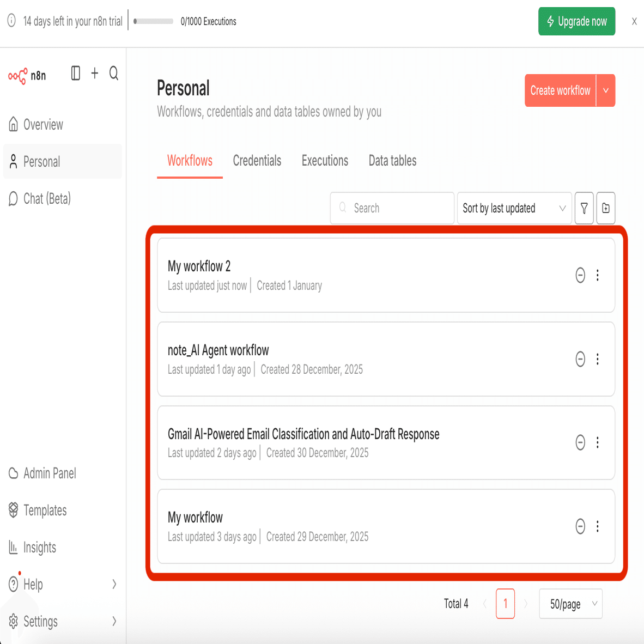
Task: Open Gmail AI-Powered Email Classification workflow
Action: (303, 434)
